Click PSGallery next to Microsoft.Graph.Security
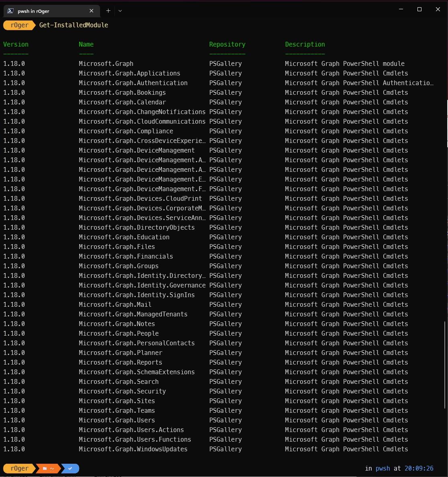Viewport: 448px width, 477px height. (225, 391)
